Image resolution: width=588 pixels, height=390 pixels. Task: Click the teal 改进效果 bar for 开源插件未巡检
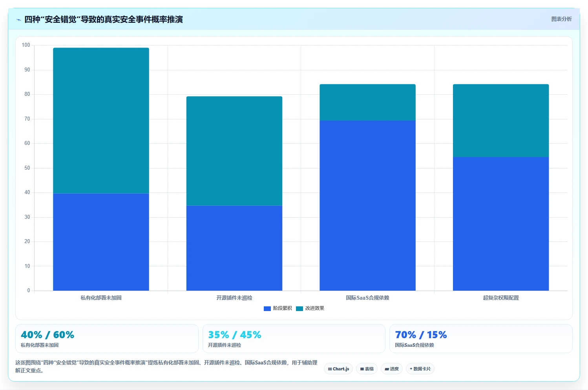coord(234,151)
